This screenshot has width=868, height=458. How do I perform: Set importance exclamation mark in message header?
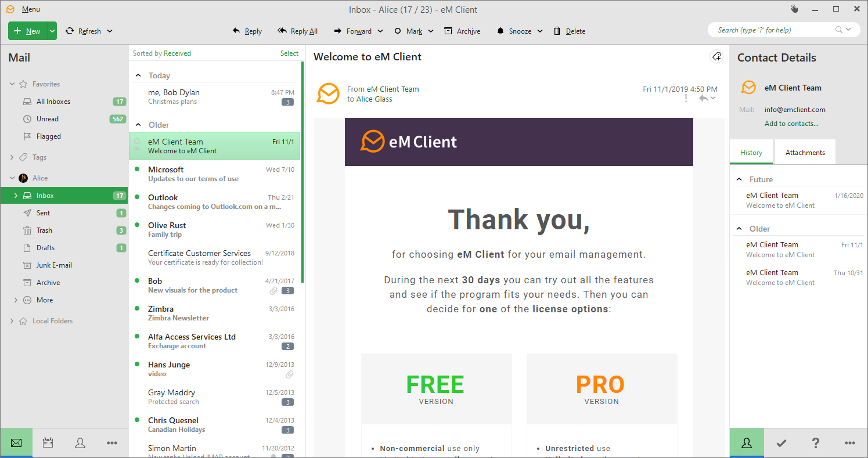686,98
